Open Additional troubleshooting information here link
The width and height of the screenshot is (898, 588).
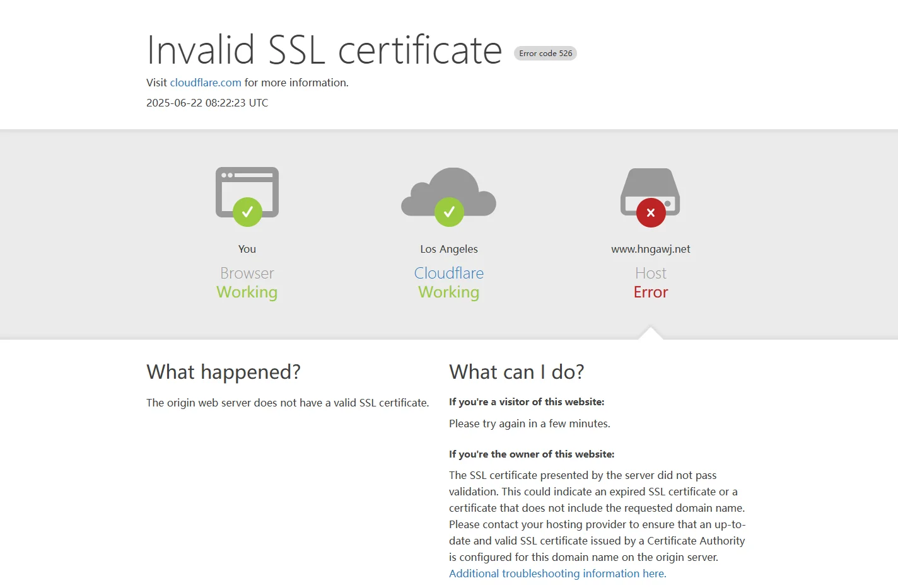[x=557, y=574]
